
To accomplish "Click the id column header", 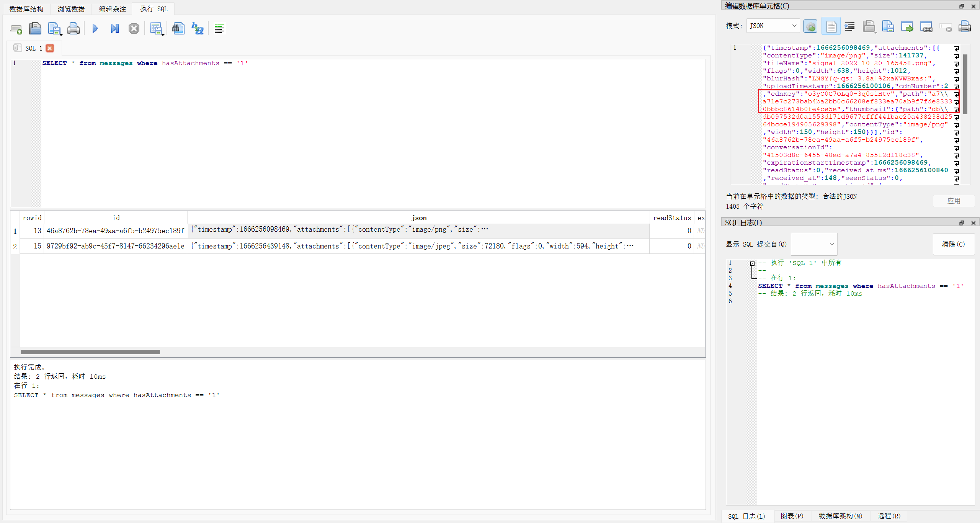I will click(116, 218).
